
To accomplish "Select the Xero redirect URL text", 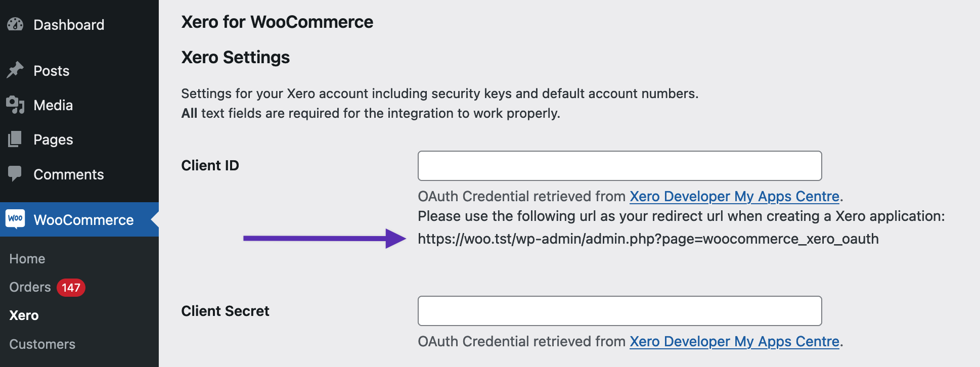I will (648, 239).
